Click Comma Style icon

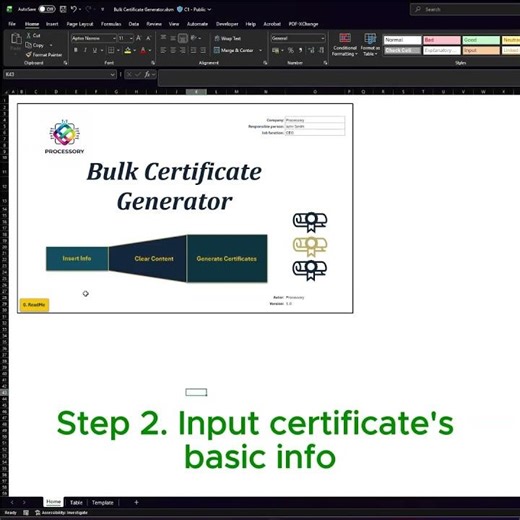click(300, 50)
